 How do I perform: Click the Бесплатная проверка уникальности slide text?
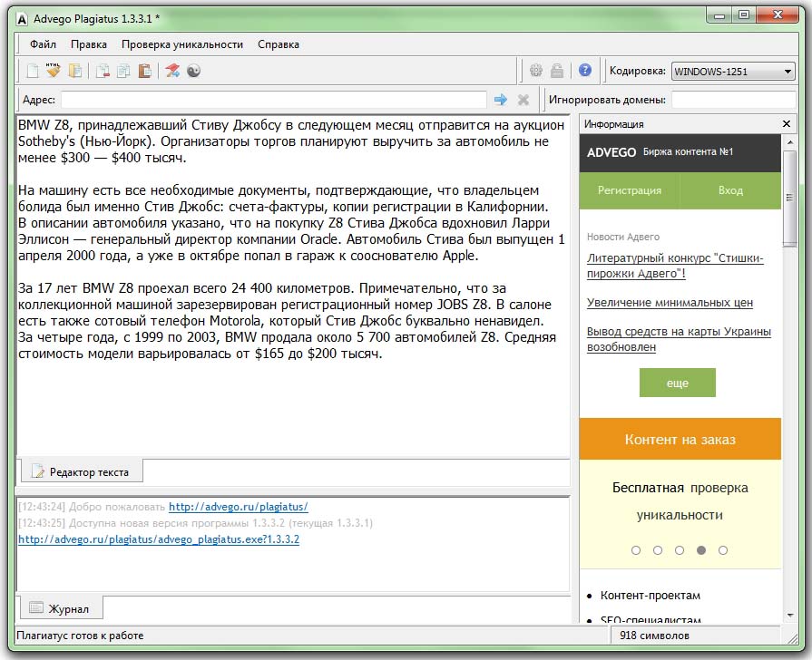pos(680,501)
